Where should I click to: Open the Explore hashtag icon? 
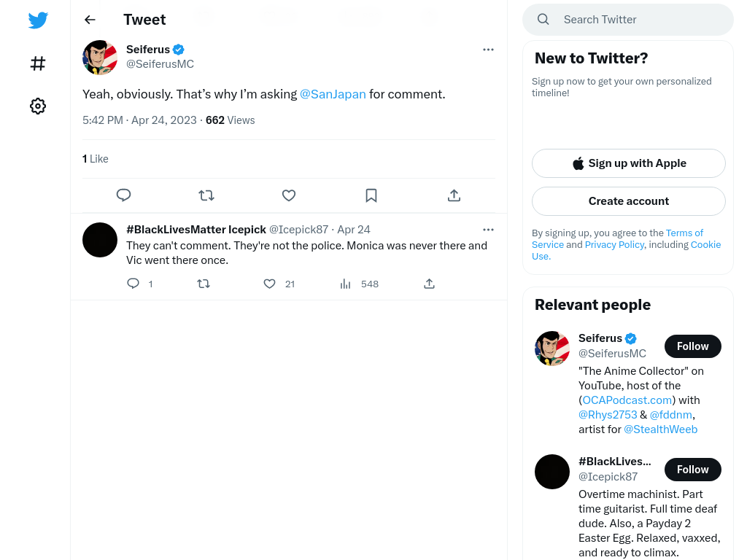[x=38, y=63]
